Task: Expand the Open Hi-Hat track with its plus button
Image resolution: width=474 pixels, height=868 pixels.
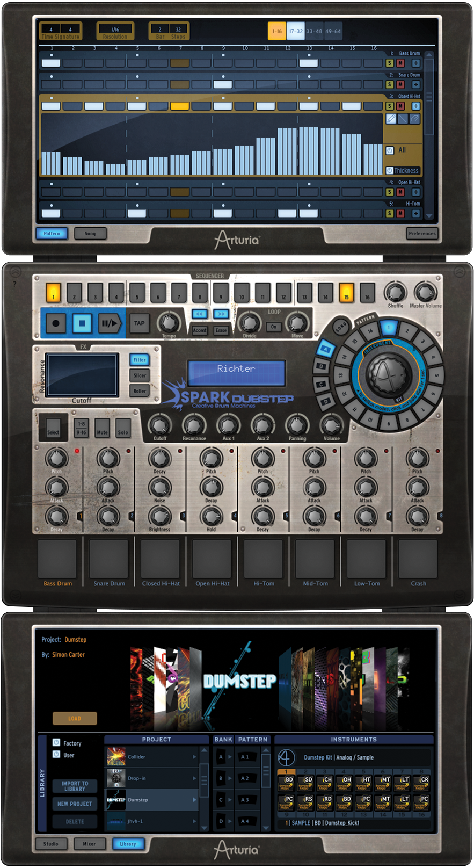Action: [416, 192]
